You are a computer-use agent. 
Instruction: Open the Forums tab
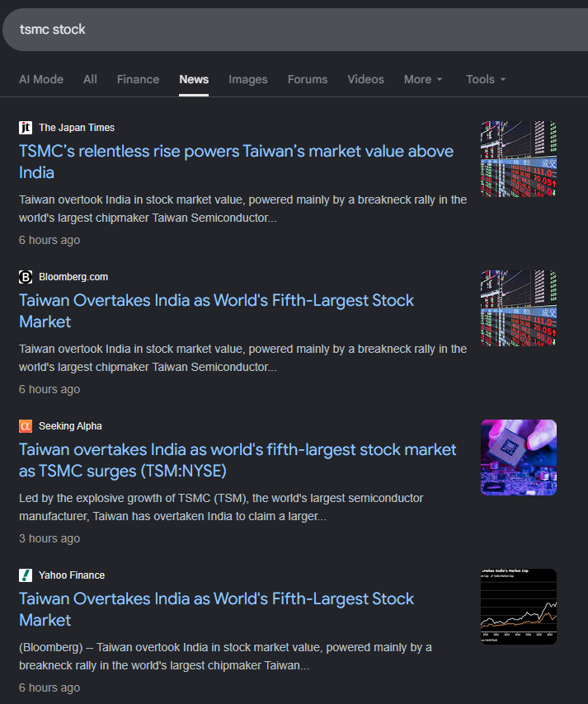click(x=308, y=79)
